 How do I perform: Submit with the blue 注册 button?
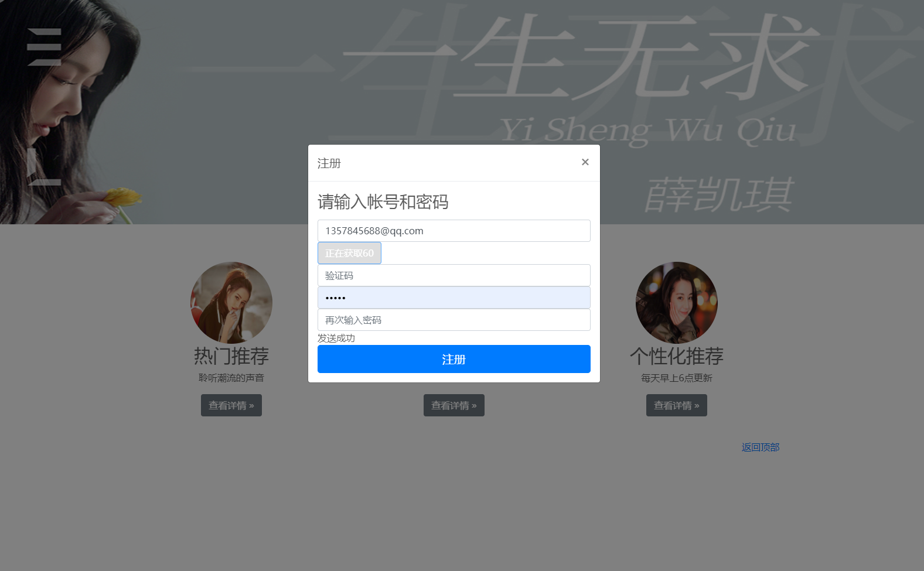click(454, 359)
